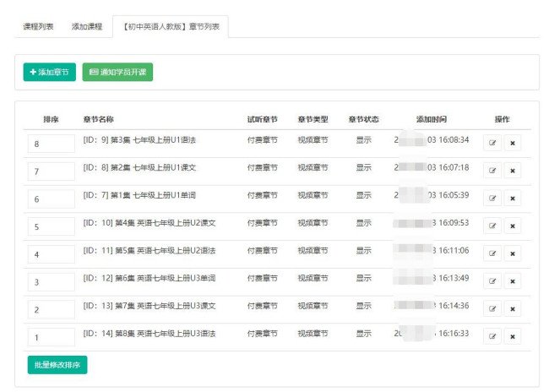Viewport: 549px width, 392px height.
Task: Select chapter name [ID: 12] 第6集 英语七年级上册U3单词
Action: tap(149, 279)
